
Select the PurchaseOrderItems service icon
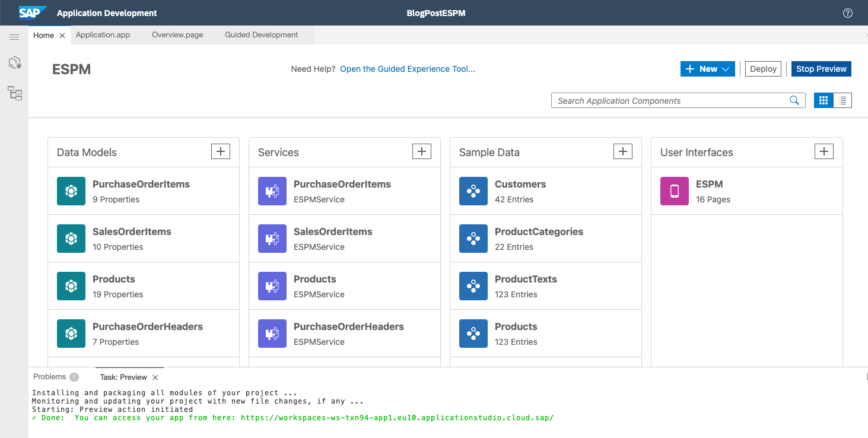coord(272,191)
